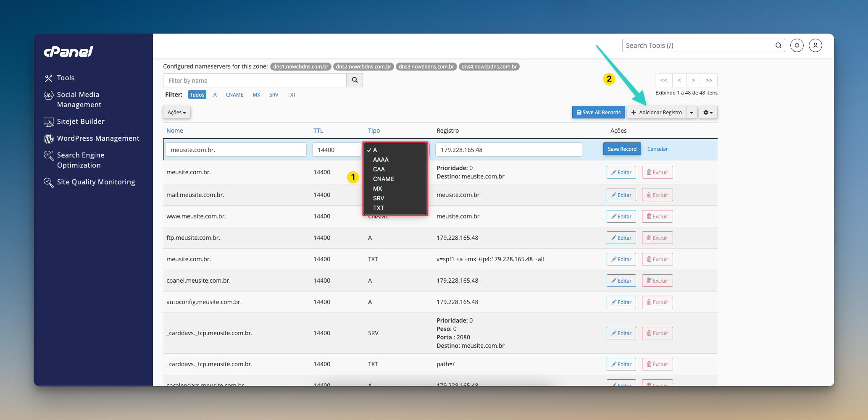
Task: Expand the Ações dropdown button
Action: 177,113
